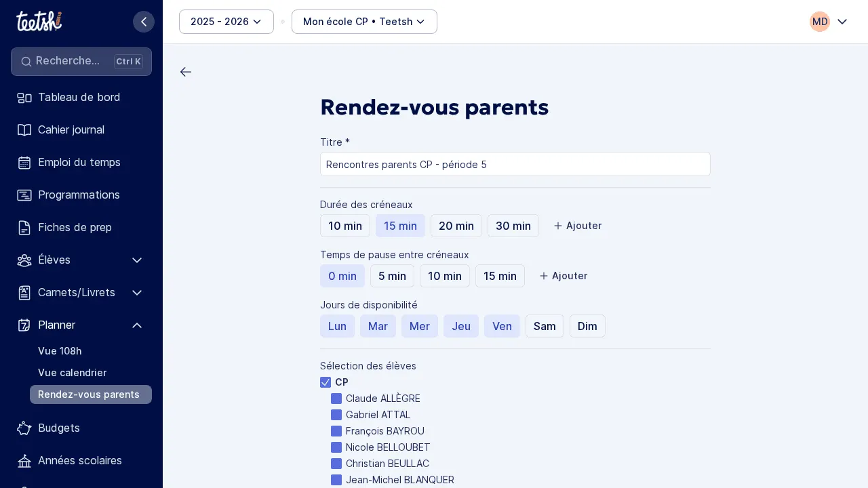The height and width of the screenshot is (488, 868).
Task: Click the Planner icon
Action: (x=24, y=325)
